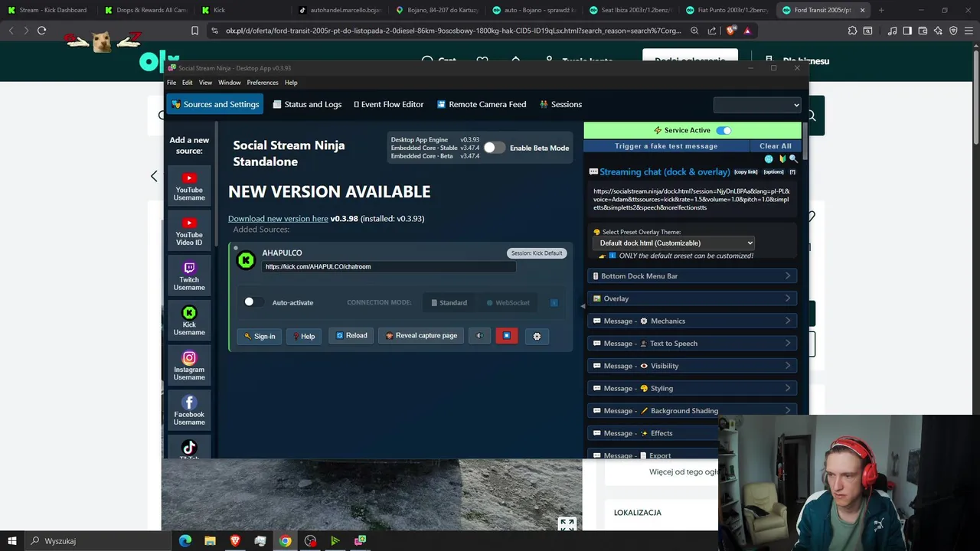Viewport: 980px width, 551px height.
Task: Click the fullscreen expand icon on the OLX photo
Action: [x=567, y=524]
